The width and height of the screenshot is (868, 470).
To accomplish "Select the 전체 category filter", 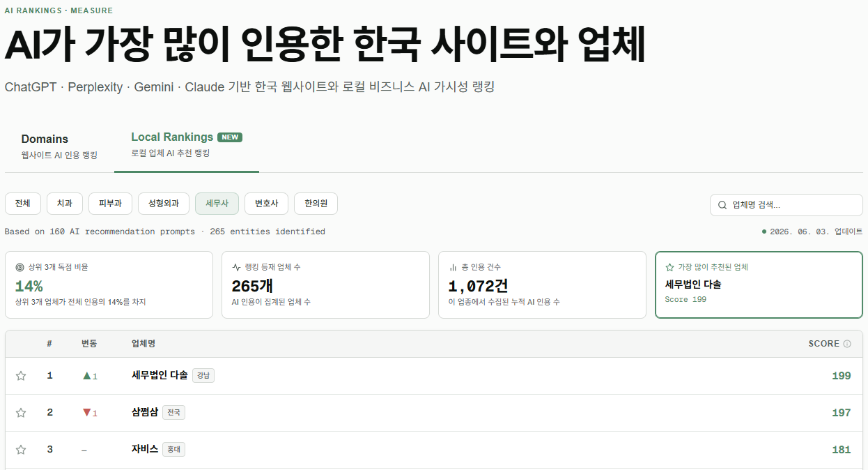I will 23,204.
